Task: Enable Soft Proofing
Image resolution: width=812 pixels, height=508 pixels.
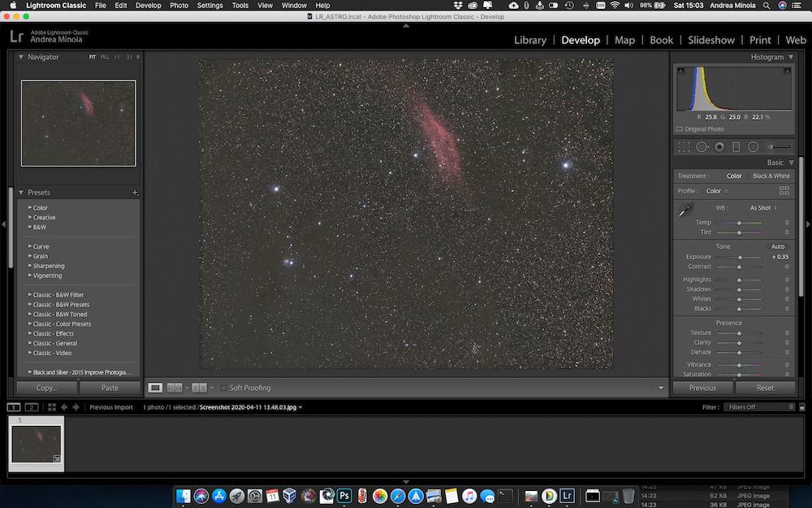Action: tap(225, 388)
